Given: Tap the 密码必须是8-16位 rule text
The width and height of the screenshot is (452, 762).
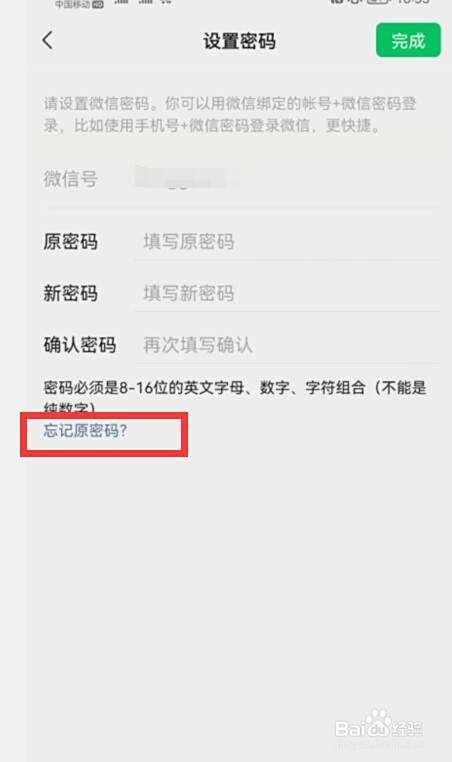Looking at the screenshot, I should [x=235, y=397].
